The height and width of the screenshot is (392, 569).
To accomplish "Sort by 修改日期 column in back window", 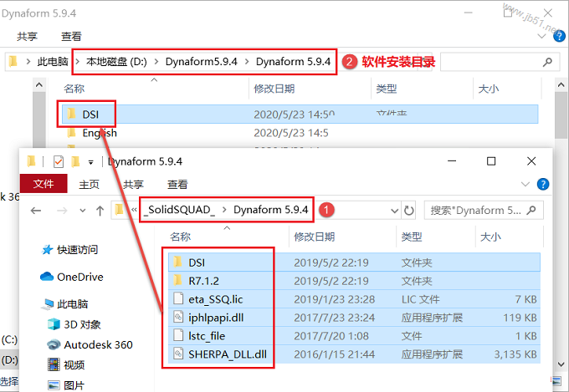I will [x=274, y=89].
